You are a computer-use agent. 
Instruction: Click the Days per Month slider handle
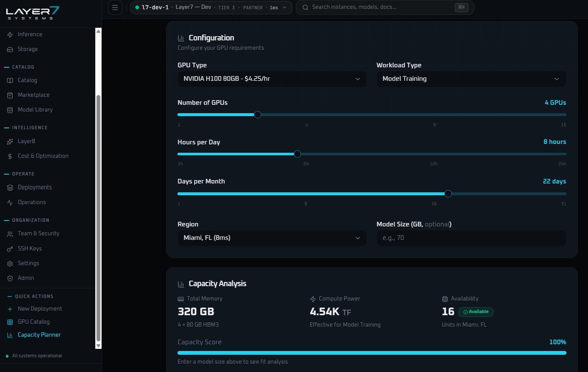(448, 194)
